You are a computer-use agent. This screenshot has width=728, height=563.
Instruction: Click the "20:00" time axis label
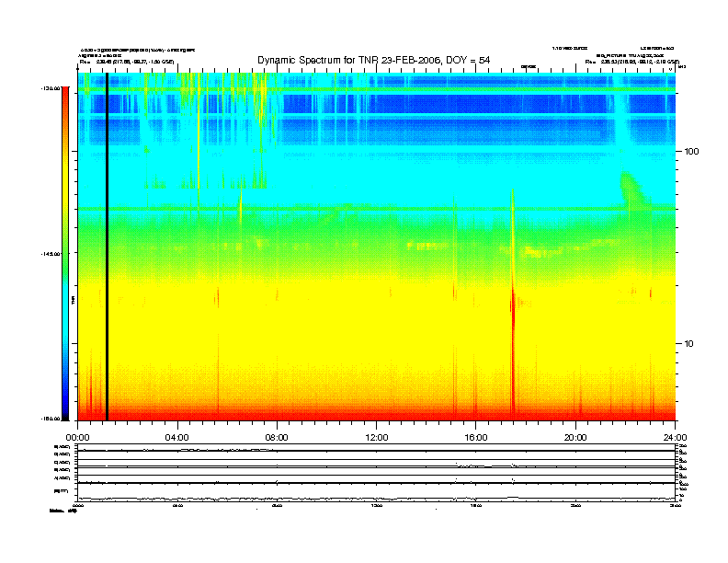click(x=575, y=438)
